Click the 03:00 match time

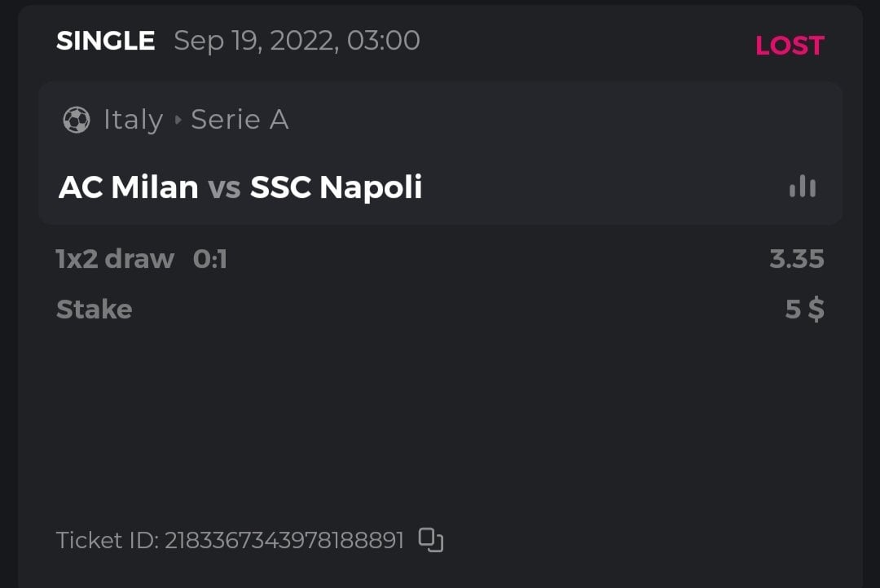[x=384, y=41]
